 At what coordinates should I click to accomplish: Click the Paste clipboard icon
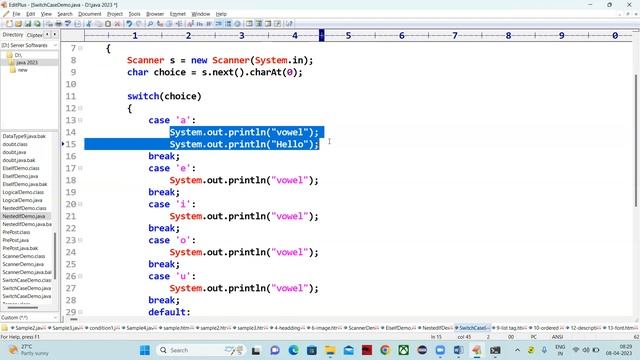pos(108,24)
